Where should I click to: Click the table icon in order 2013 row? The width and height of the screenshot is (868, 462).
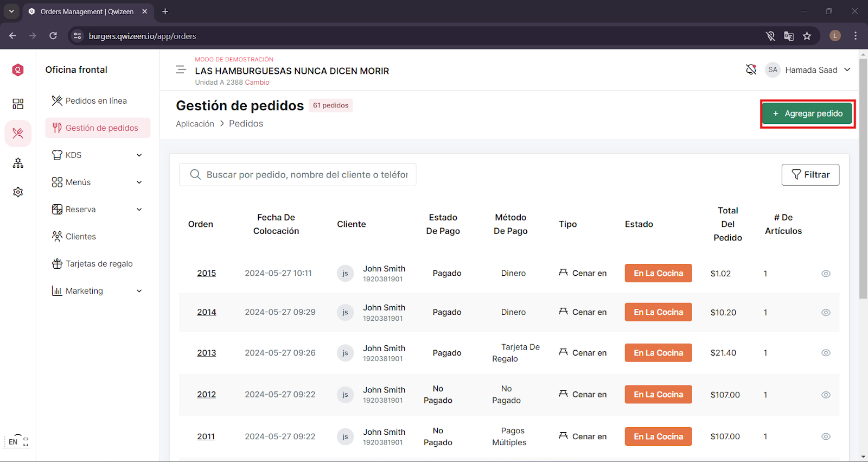click(563, 352)
